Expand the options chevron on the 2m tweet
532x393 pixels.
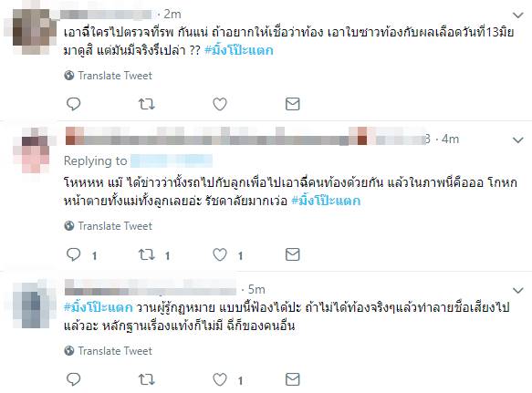tap(517, 16)
